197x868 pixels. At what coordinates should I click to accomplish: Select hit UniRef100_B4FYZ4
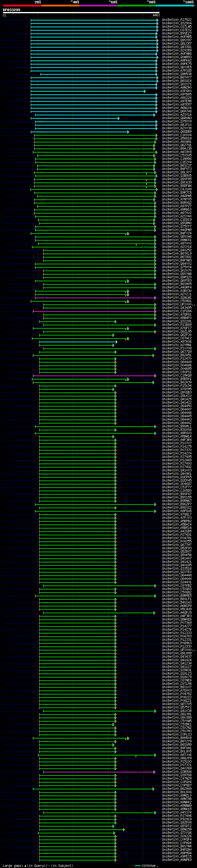177,233
